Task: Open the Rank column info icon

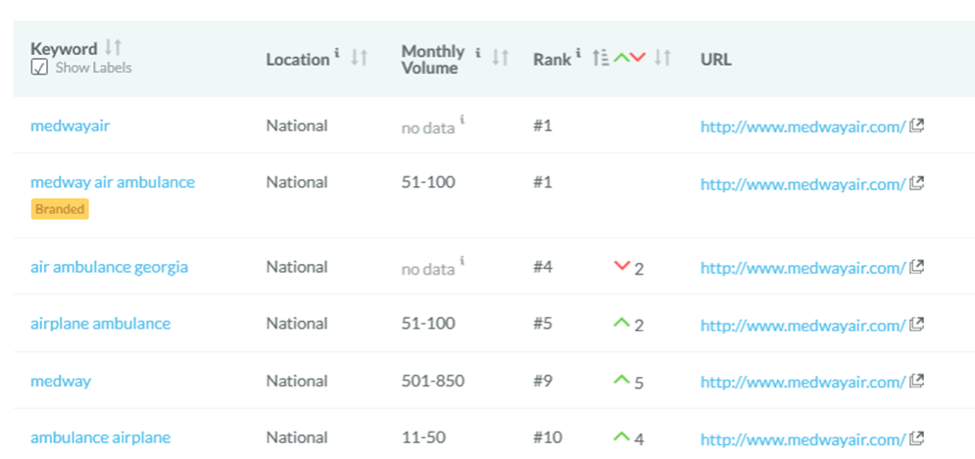Action: (579, 53)
